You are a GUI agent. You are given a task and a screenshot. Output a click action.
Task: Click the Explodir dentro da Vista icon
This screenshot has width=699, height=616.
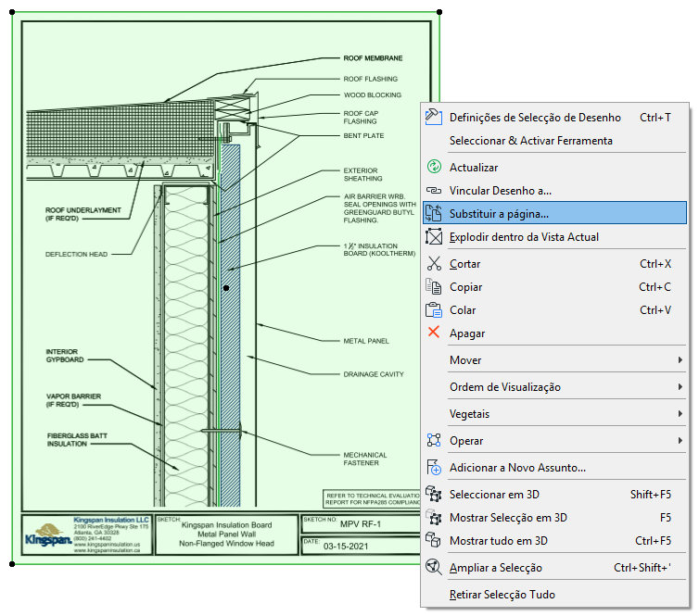click(x=434, y=237)
